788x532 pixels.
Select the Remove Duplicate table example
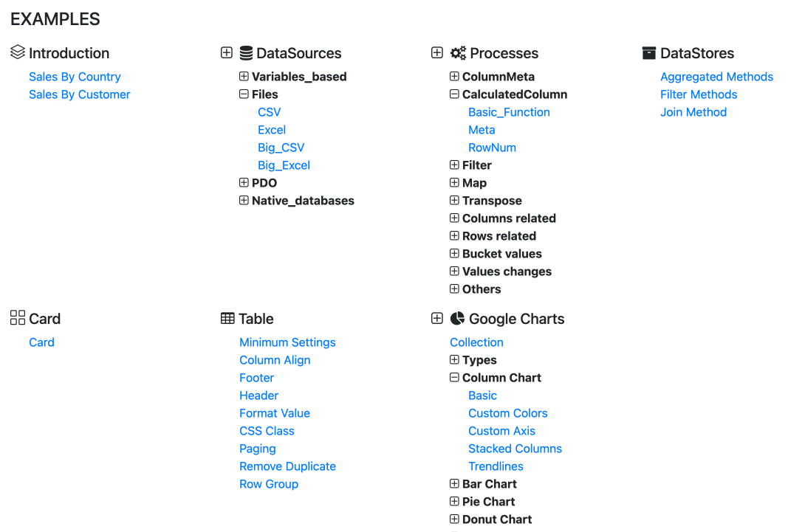(287, 466)
